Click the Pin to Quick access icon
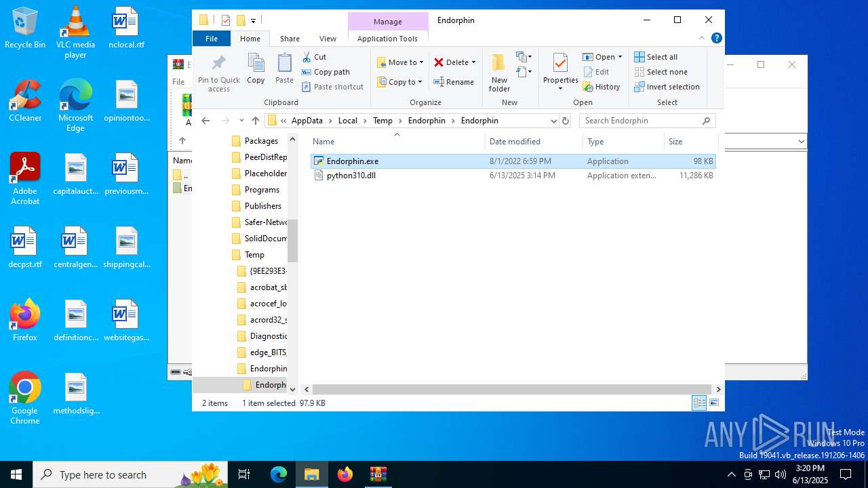The image size is (868, 488). point(218,64)
